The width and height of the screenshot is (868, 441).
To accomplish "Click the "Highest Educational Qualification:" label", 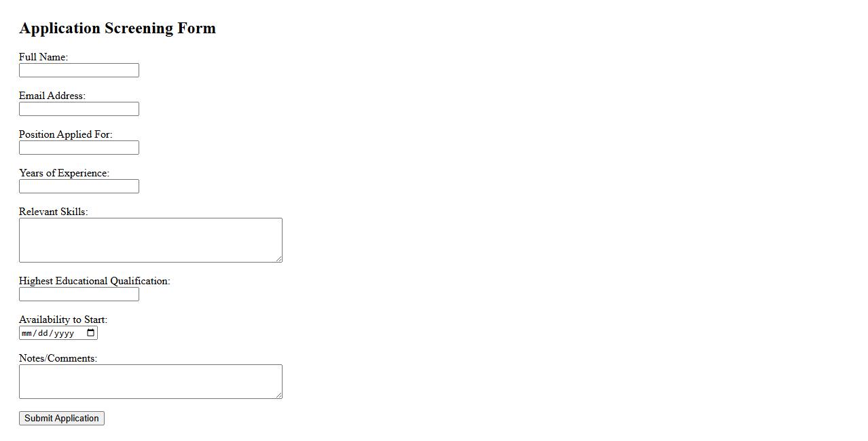I will (94, 281).
